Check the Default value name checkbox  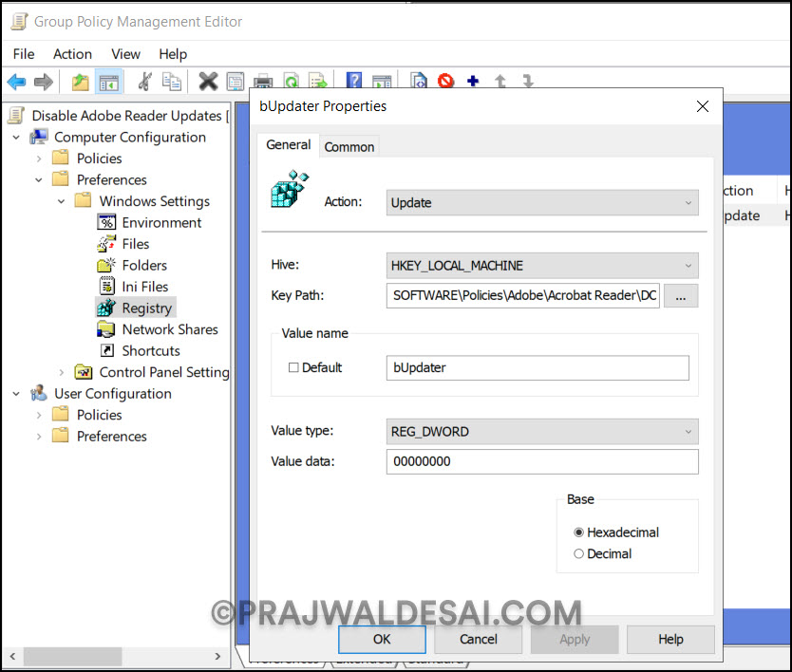293,367
